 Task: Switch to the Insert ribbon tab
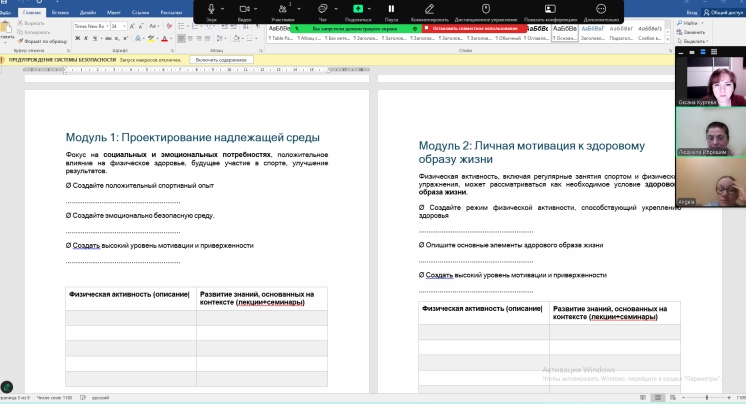[59, 12]
